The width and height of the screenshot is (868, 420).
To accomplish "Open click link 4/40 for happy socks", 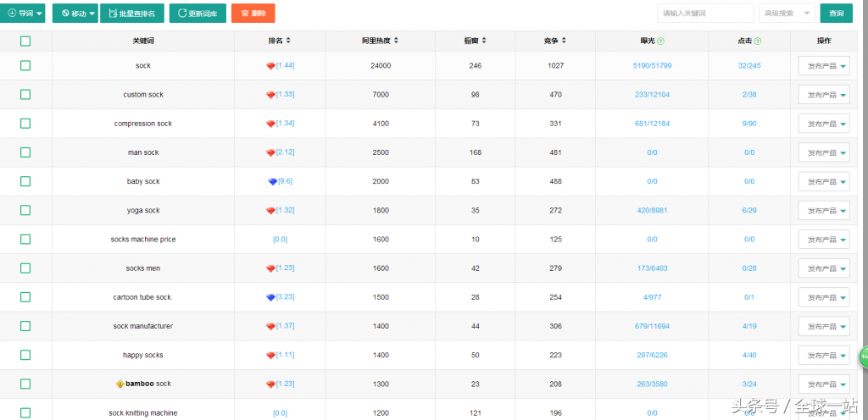I will (x=749, y=356).
